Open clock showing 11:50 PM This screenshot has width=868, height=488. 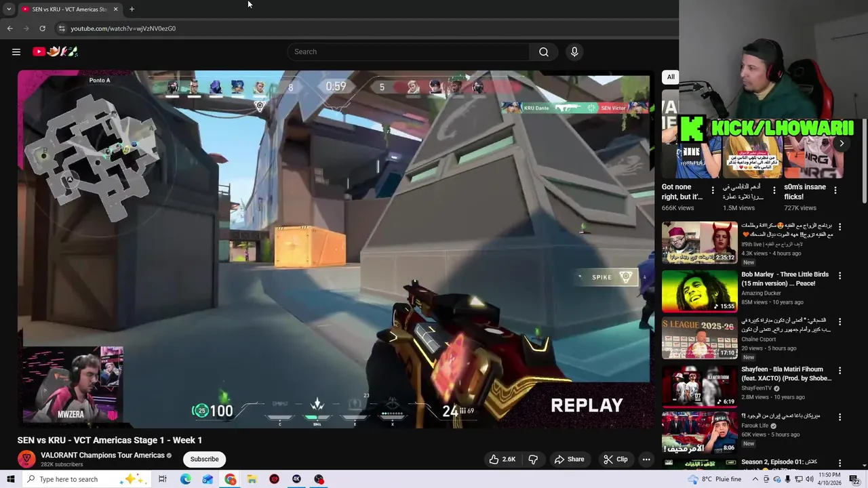point(829,479)
